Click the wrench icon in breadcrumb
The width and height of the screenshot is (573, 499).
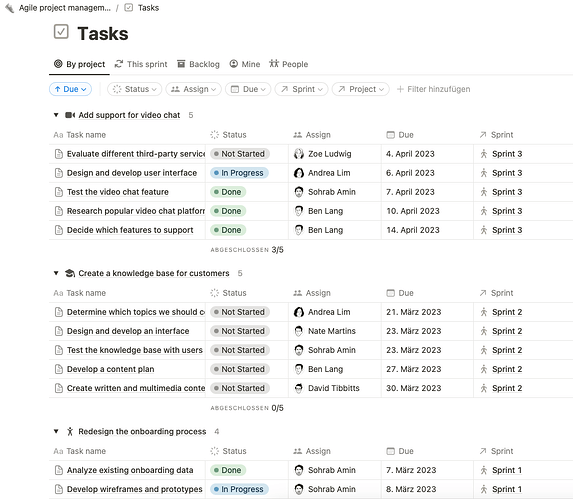pos(10,8)
